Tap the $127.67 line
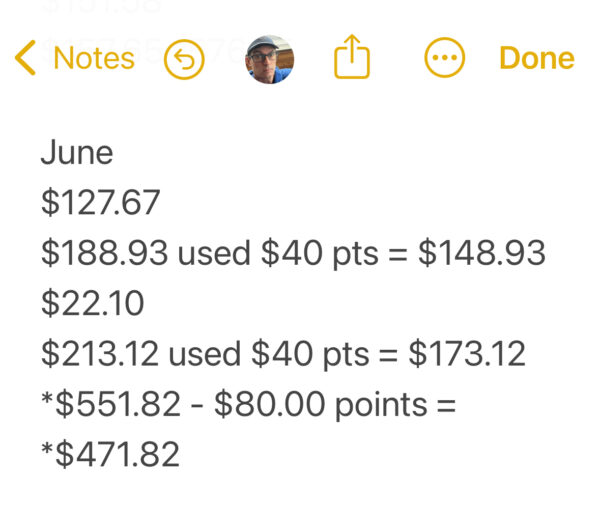Image resolution: width=600 pixels, height=530 pixels. pyautogui.click(x=100, y=203)
